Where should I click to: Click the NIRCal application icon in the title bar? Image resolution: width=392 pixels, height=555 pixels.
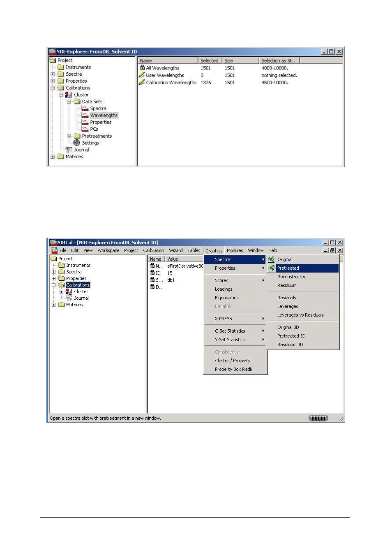(53, 243)
